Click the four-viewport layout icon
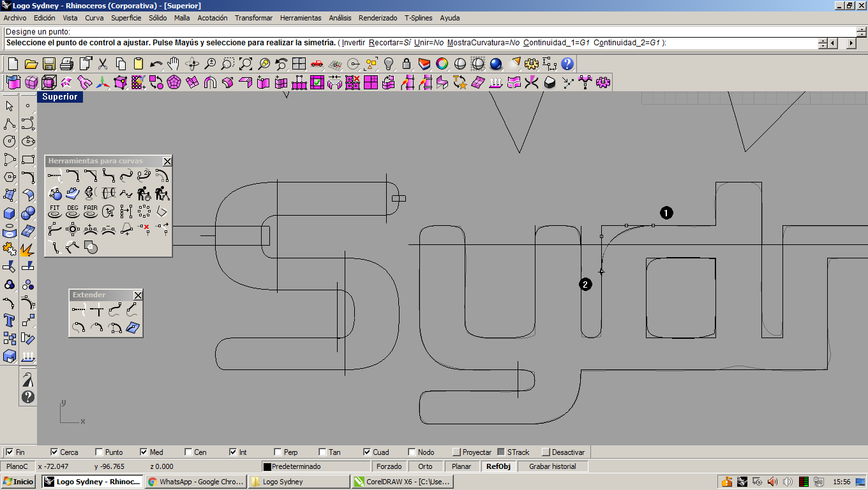This screenshot has height=490, width=868. click(x=299, y=64)
